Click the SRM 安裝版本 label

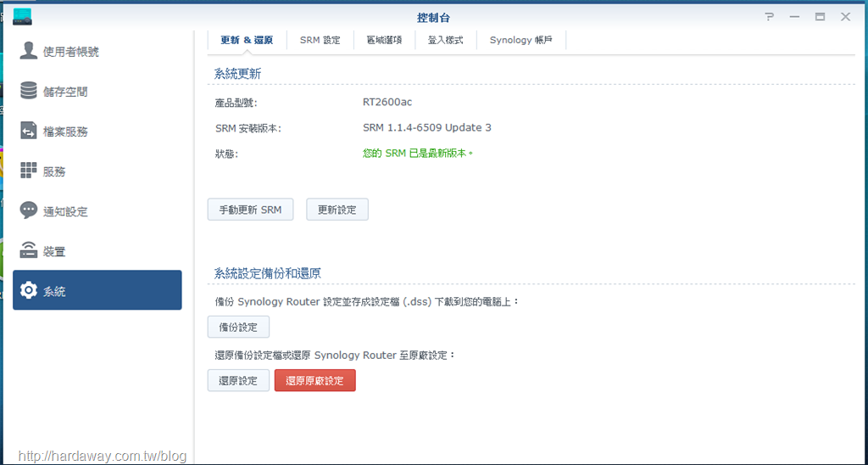point(248,128)
